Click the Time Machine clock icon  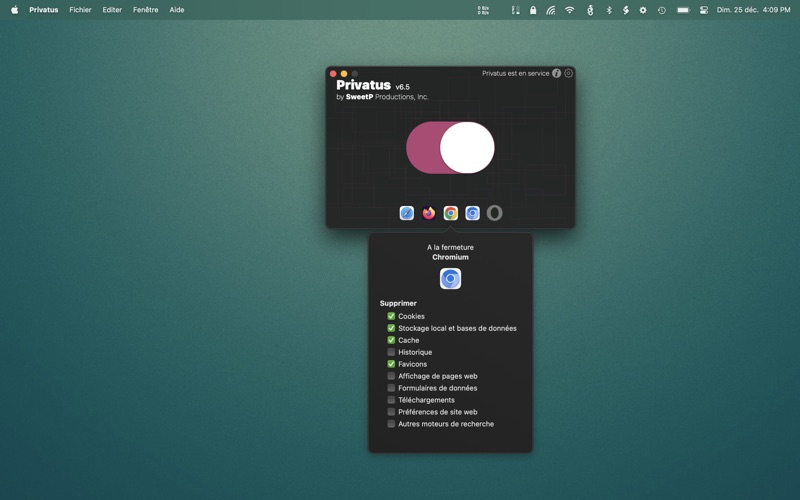pos(662,10)
